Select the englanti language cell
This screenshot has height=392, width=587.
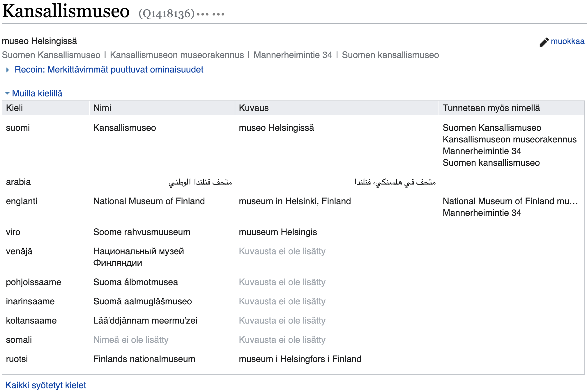tap(22, 201)
